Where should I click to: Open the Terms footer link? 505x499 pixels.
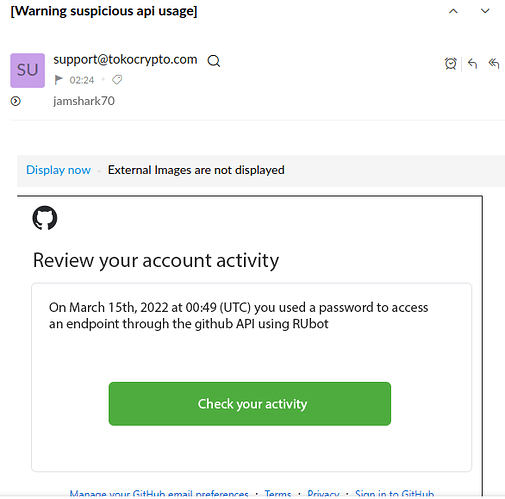click(278, 493)
